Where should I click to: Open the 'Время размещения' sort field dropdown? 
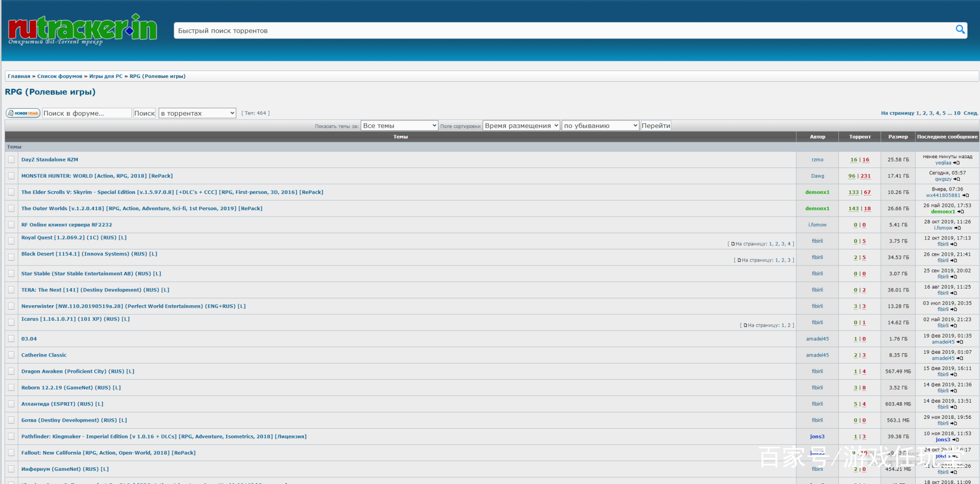(521, 126)
